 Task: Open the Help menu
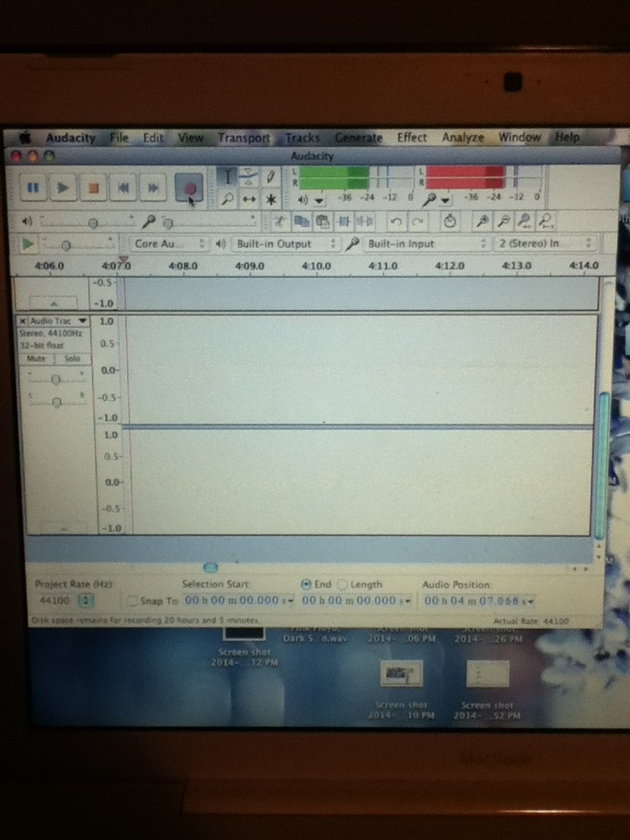pyautogui.click(x=567, y=137)
